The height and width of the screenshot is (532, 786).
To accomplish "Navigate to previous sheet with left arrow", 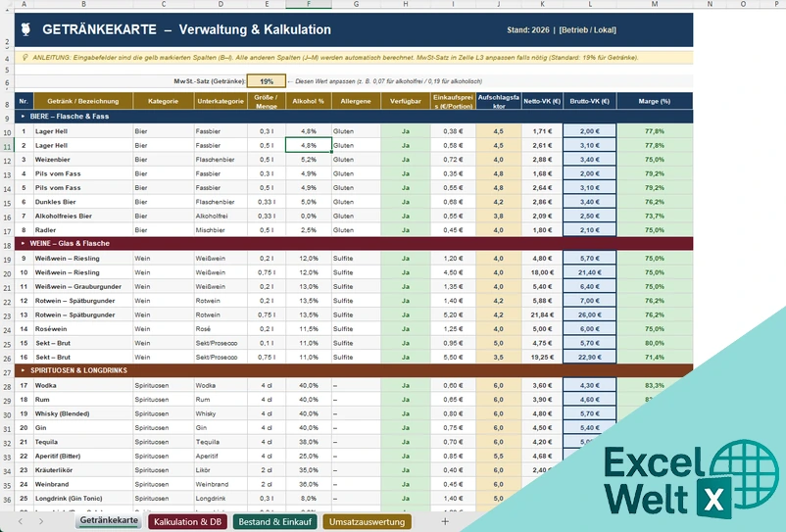I will (x=21, y=521).
